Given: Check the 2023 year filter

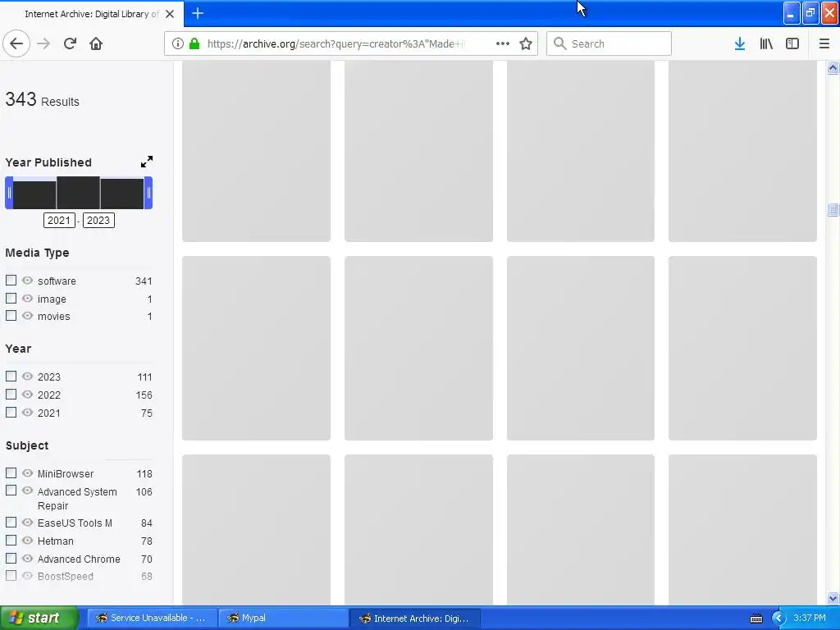Looking at the screenshot, I should tap(11, 376).
